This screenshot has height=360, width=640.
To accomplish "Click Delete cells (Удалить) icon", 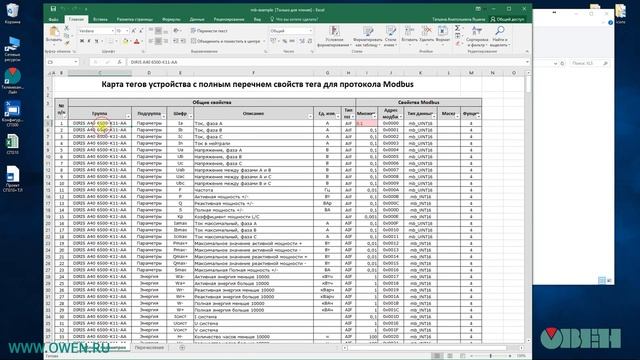I will coord(427,31).
